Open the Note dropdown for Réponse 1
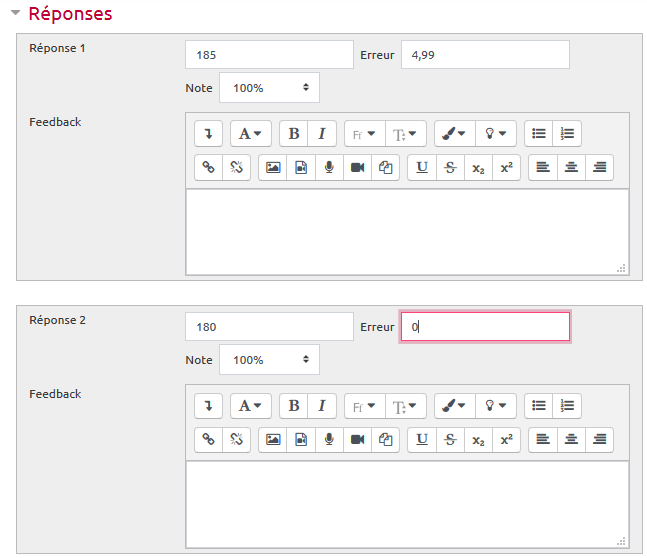Screen dimensions: 647x558 click(x=269, y=88)
